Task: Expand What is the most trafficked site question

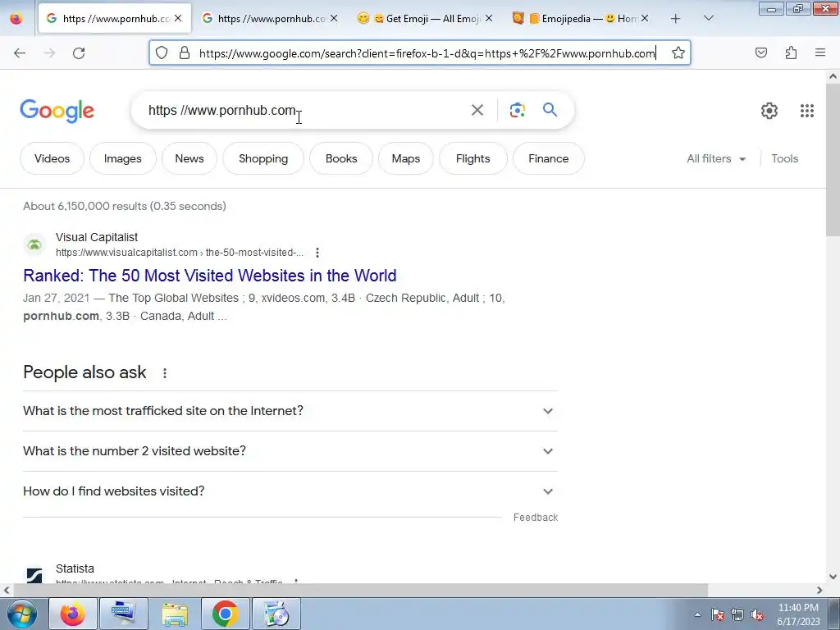Action: coord(290,411)
